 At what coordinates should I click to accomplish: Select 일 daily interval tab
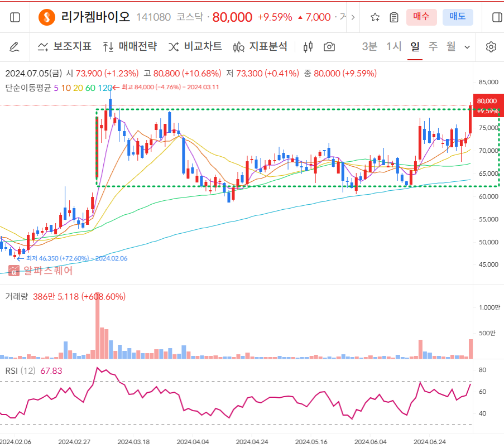pyautogui.click(x=415, y=47)
